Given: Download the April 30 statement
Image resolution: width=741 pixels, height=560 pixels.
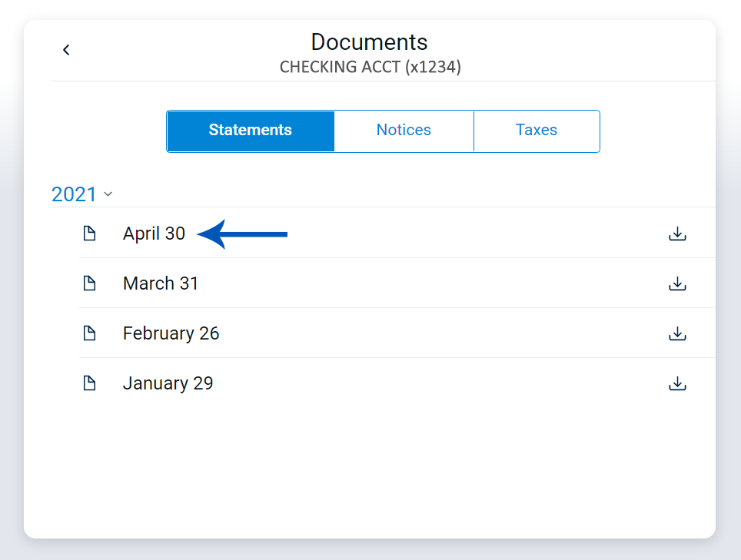Looking at the screenshot, I should point(677,234).
